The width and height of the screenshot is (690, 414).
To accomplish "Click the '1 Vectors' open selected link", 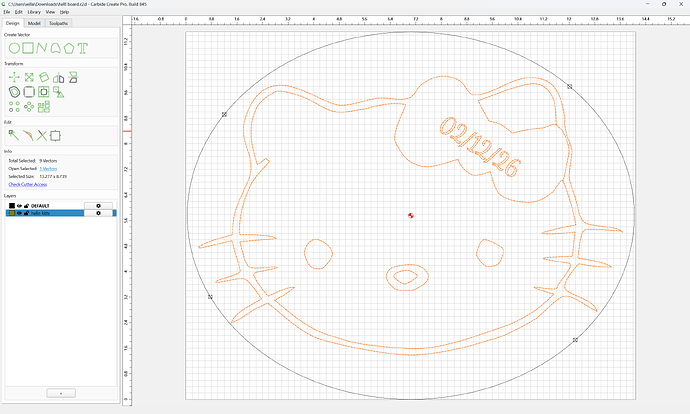I will click(48, 169).
